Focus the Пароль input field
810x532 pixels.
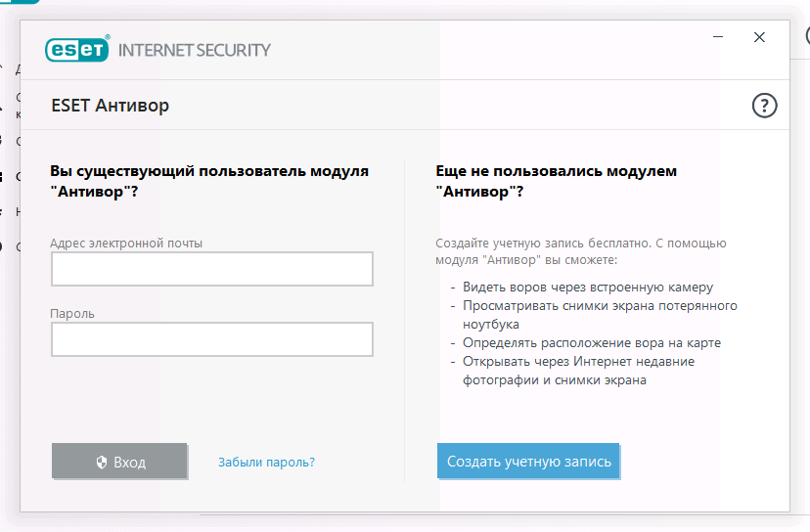pyautogui.click(x=211, y=339)
